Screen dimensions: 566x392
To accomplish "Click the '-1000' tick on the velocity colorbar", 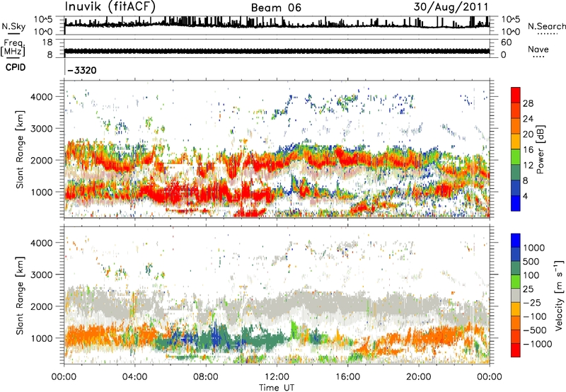I will (x=537, y=344).
